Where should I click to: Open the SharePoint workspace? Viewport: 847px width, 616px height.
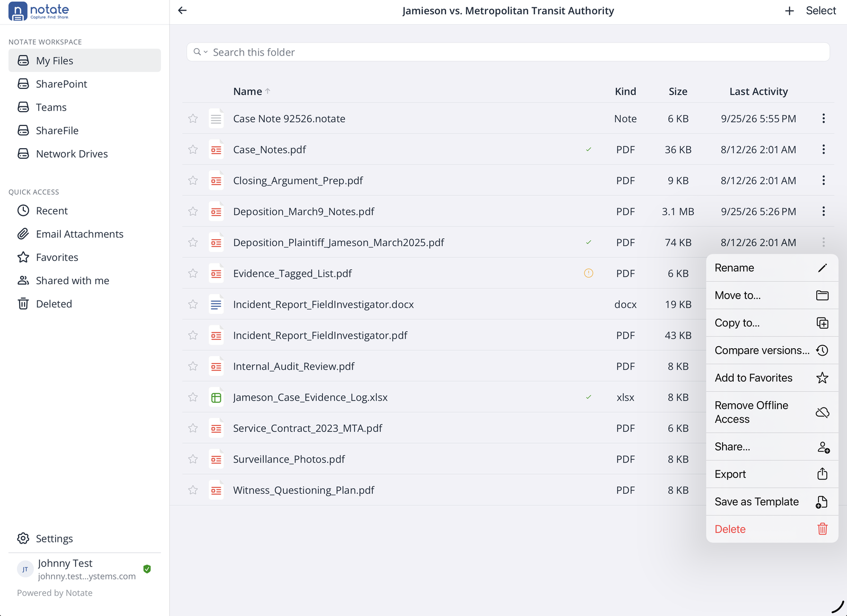[x=85, y=84]
